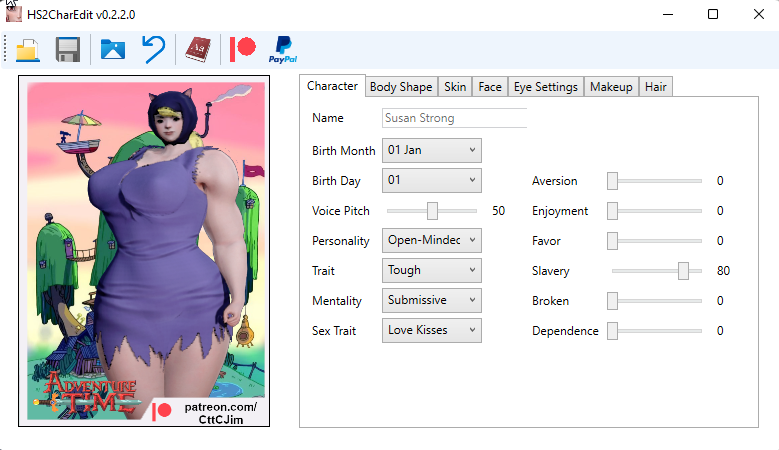
Task: Click the Aversion slider handle
Action: pos(613,181)
